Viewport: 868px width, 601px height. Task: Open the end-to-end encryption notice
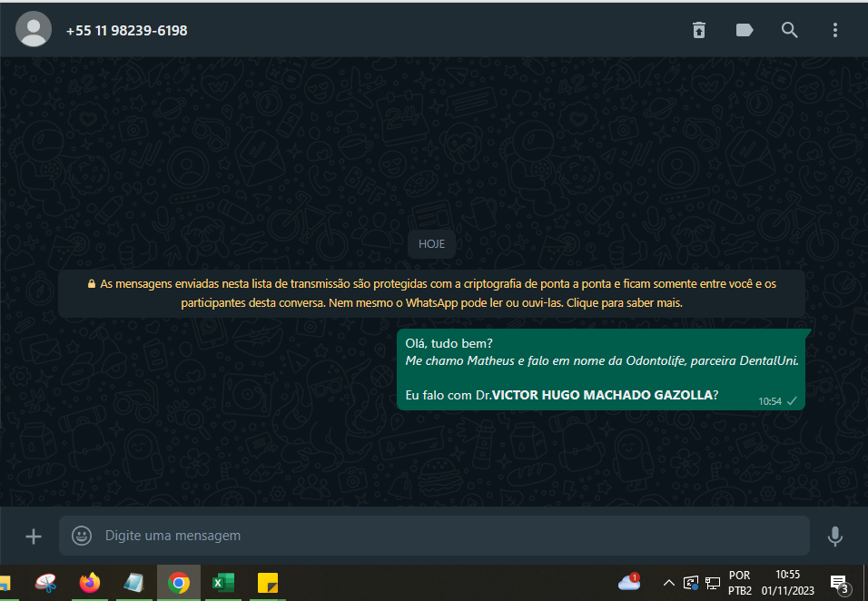[432, 293]
